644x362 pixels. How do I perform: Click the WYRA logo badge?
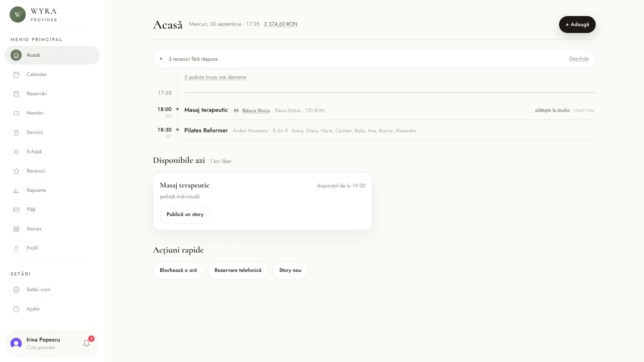18,14
